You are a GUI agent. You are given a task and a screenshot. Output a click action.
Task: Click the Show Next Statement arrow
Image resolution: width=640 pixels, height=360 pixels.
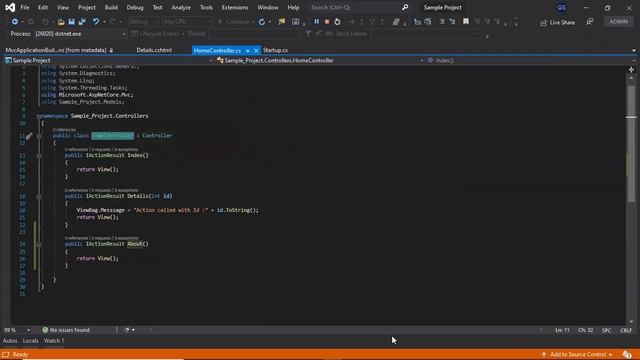click(x=351, y=22)
